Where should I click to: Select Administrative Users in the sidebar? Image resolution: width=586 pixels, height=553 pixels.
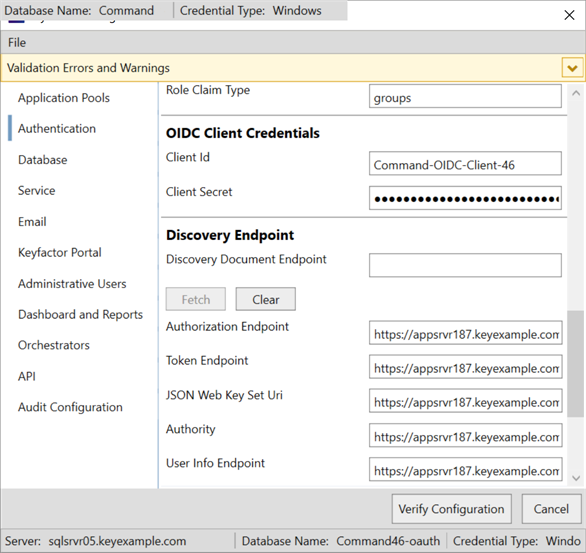click(x=72, y=284)
